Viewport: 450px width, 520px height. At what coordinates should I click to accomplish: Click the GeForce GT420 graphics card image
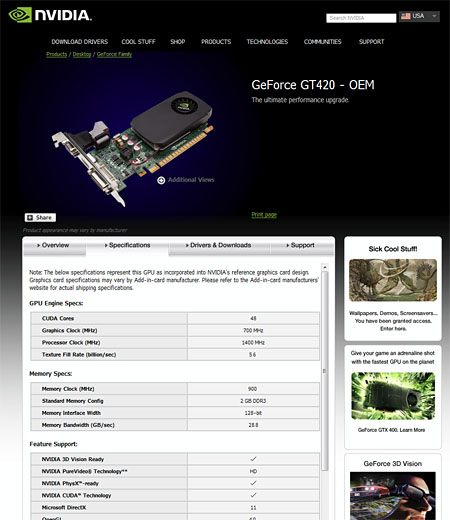[133, 149]
